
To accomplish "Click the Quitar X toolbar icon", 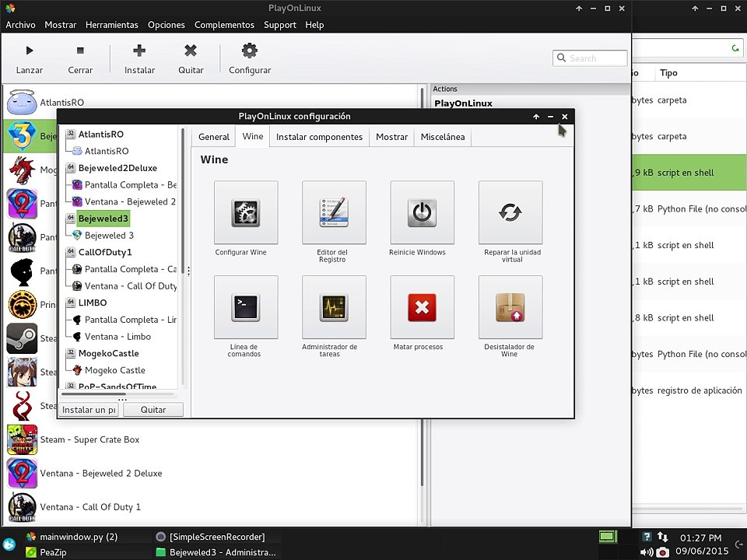I will [x=191, y=50].
